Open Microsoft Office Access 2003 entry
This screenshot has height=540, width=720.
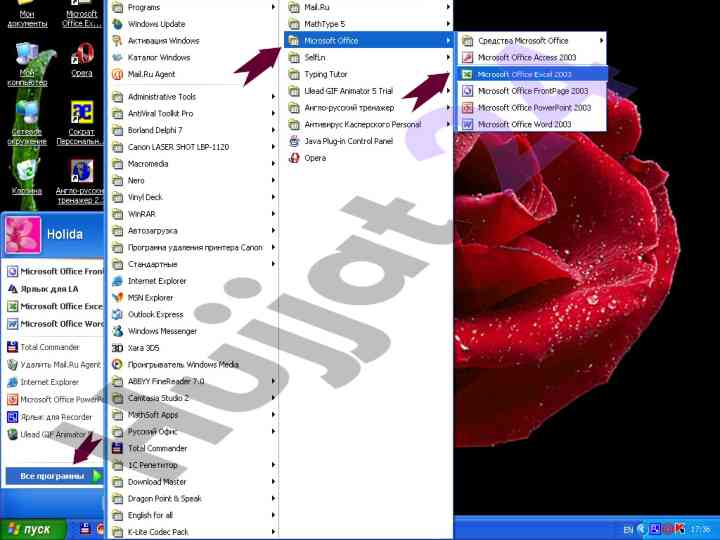click(x=532, y=57)
